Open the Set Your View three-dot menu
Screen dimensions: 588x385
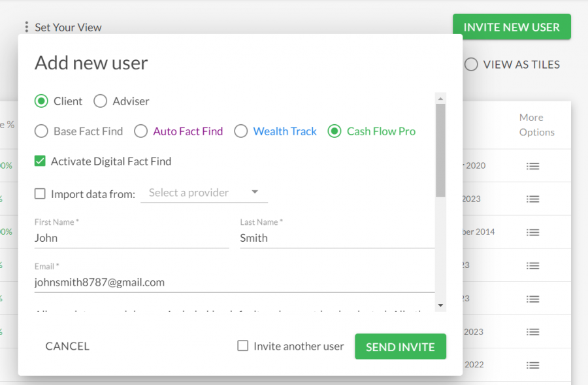(26, 27)
